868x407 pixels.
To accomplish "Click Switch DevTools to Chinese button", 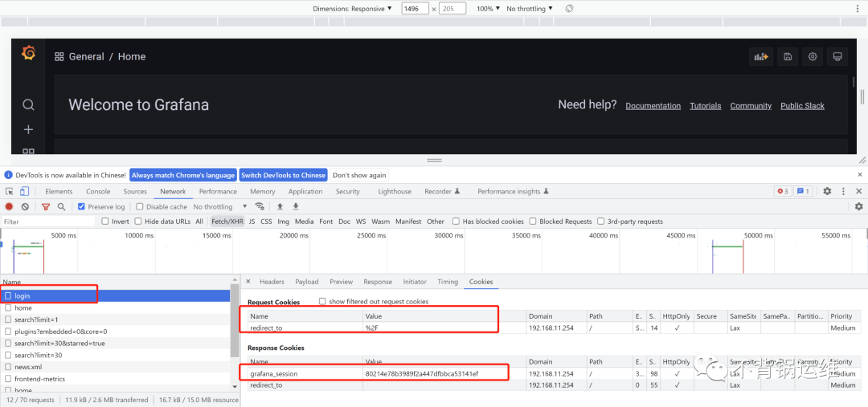I will coord(283,175).
